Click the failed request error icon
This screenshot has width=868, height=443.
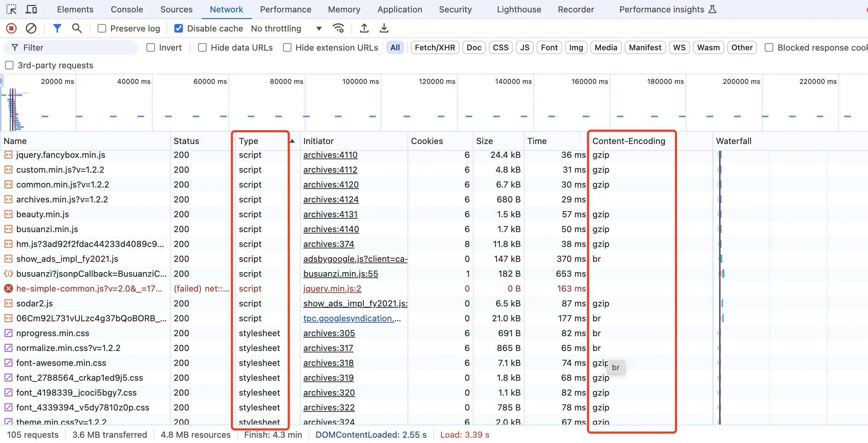point(8,289)
